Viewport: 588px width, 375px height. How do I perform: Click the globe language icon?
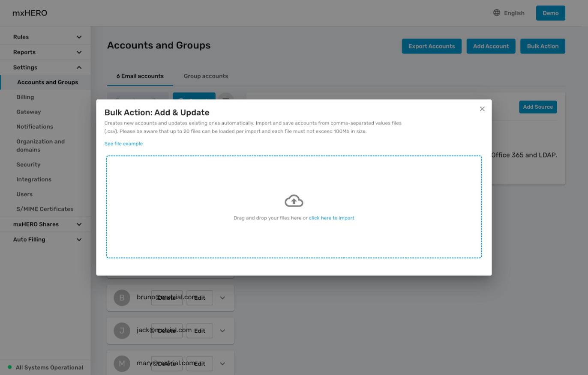[x=497, y=13]
